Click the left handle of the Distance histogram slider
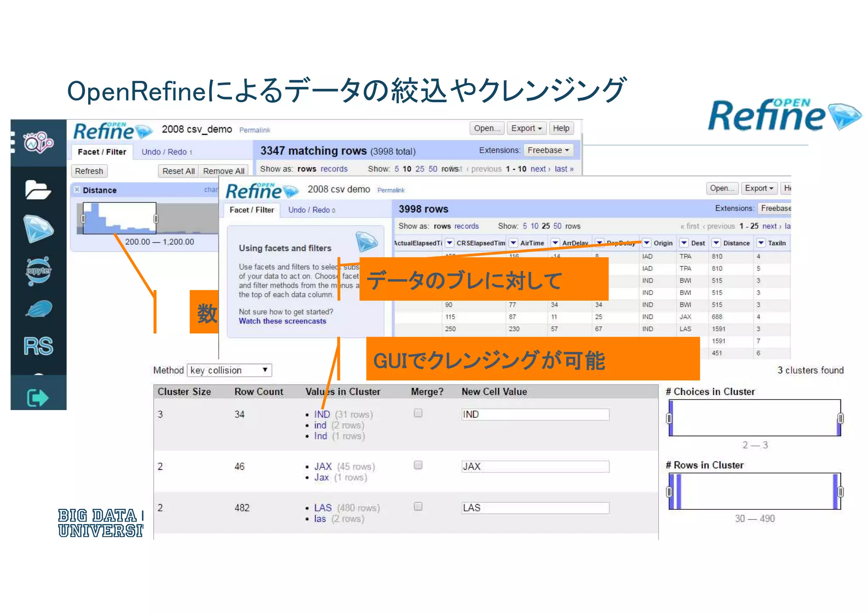Screen dimensions: 868x614 [x=83, y=218]
